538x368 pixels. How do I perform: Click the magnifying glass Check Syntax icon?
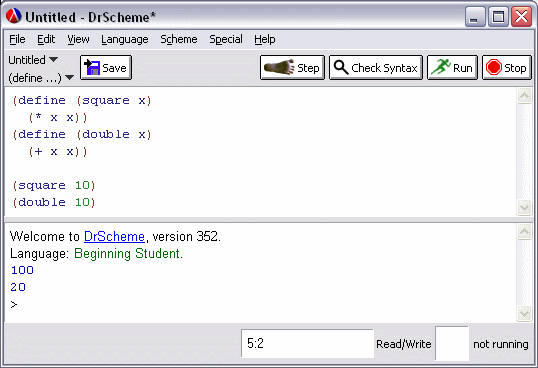(341, 68)
